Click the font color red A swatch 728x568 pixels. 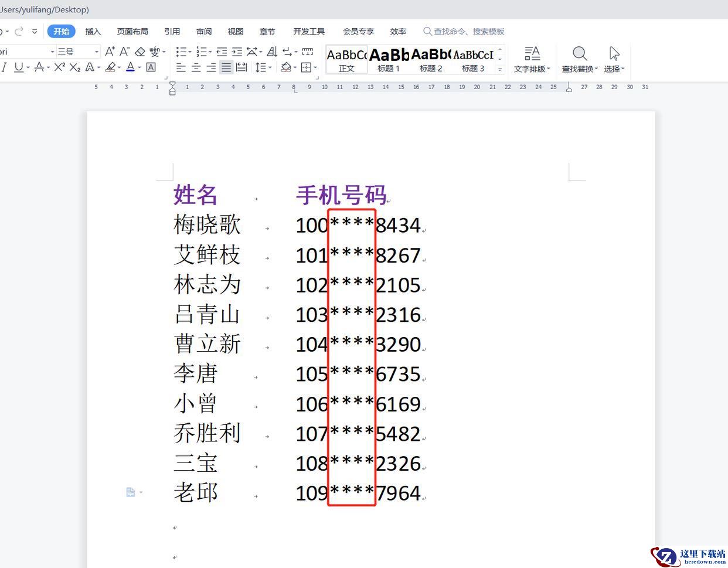[130, 67]
